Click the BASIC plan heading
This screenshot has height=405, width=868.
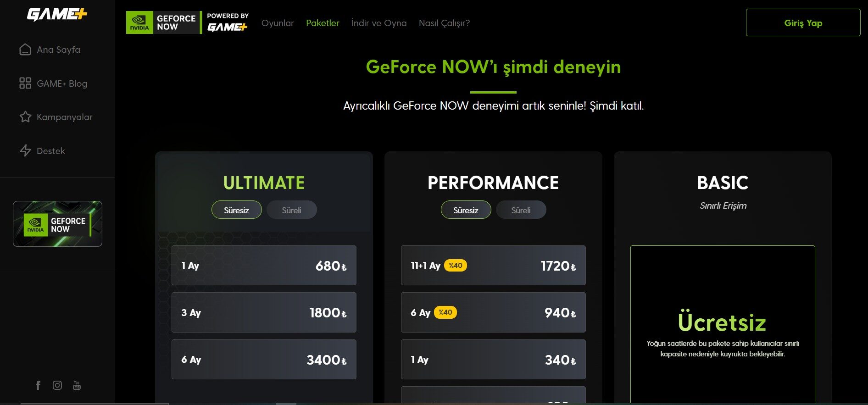(723, 183)
